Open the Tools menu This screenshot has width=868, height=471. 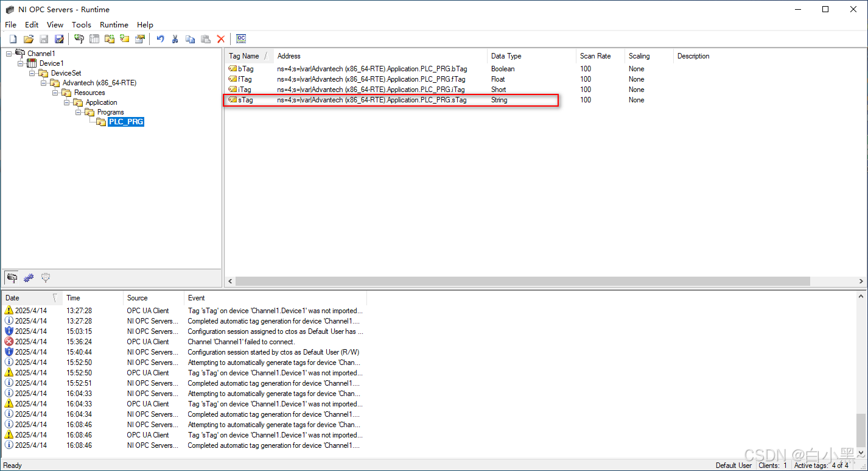[x=82, y=25]
